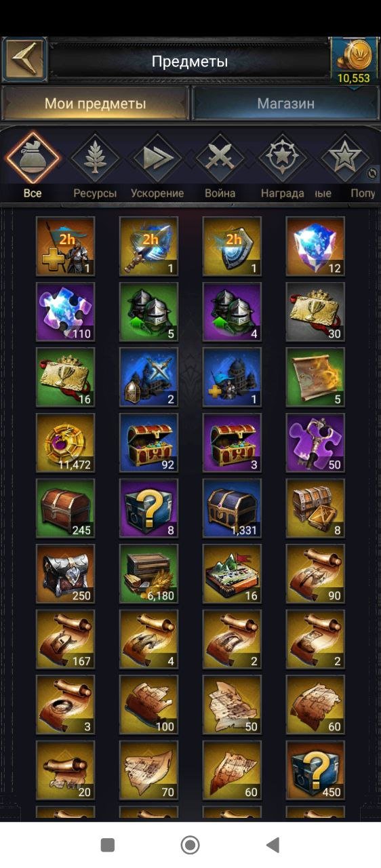Image resolution: width=381 pixels, height=868 pixels.
Task: Filter items by Ресурсы category
Action: tap(95, 166)
